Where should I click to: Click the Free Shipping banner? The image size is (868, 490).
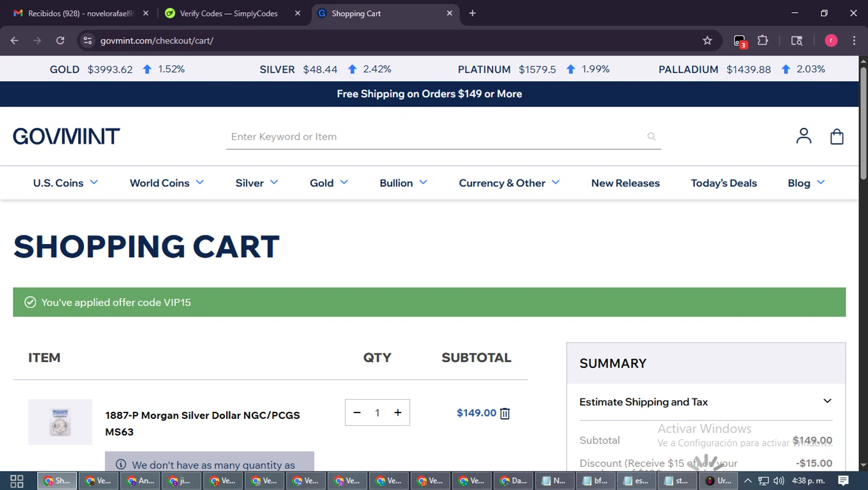(429, 94)
